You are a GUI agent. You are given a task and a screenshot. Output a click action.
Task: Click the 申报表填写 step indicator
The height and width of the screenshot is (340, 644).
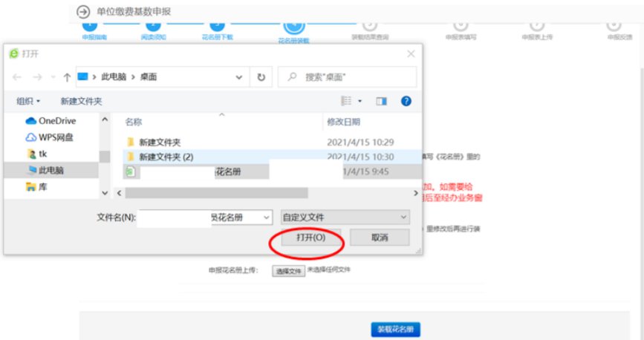pos(461,30)
